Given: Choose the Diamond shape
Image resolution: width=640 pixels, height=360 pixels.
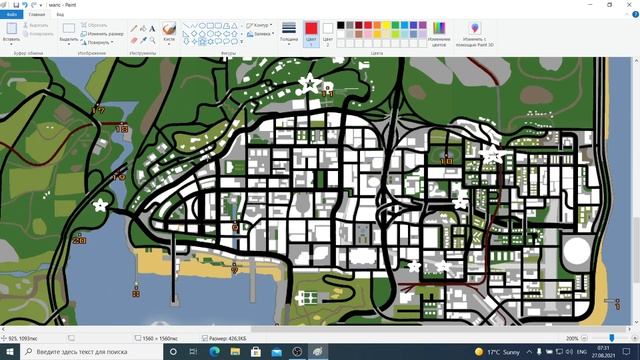Looking at the screenshot, I should (194, 34).
